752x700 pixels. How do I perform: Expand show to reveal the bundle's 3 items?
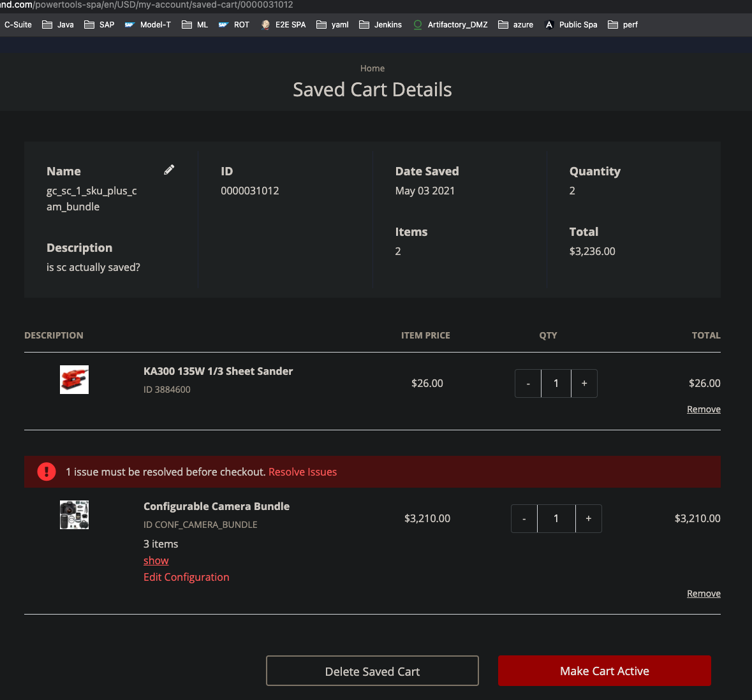(156, 560)
